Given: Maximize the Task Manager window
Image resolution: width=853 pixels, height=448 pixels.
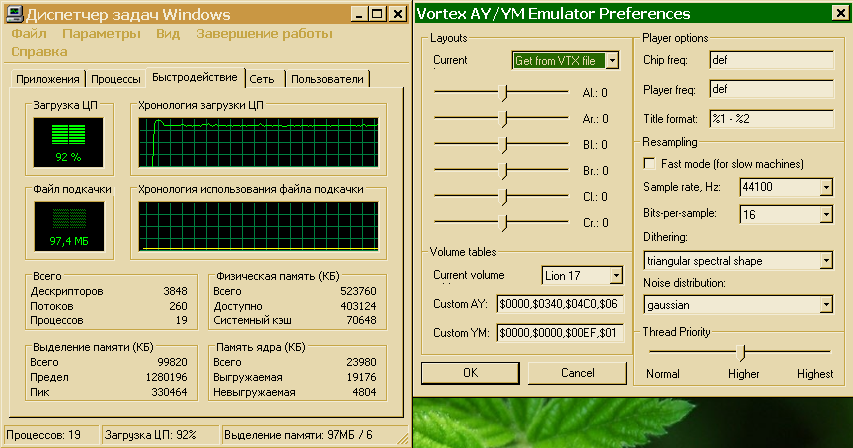Looking at the screenshot, I should point(376,15).
